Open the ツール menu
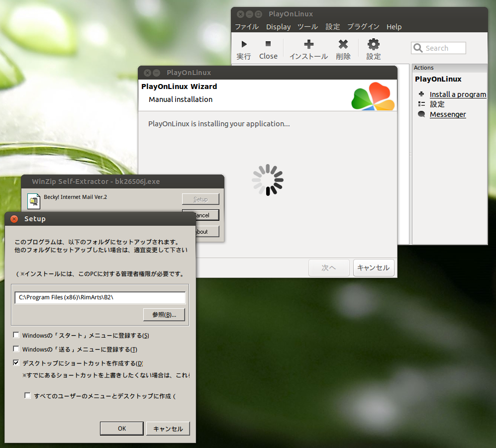This screenshot has height=448, width=496. [308, 27]
